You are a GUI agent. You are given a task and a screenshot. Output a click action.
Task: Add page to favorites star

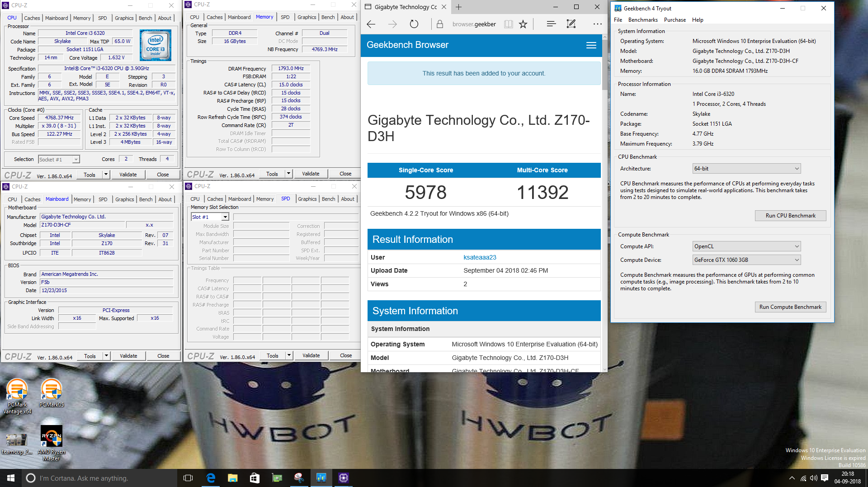point(523,24)
